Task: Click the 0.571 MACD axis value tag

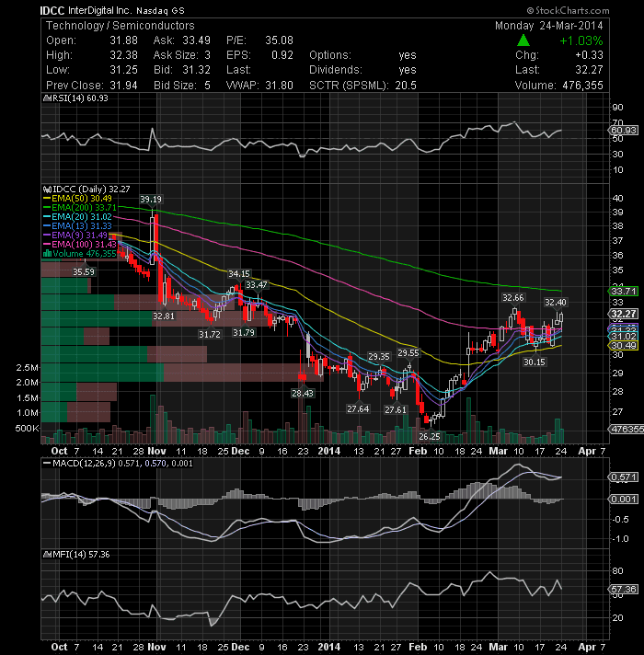Action: click(623, 477)
